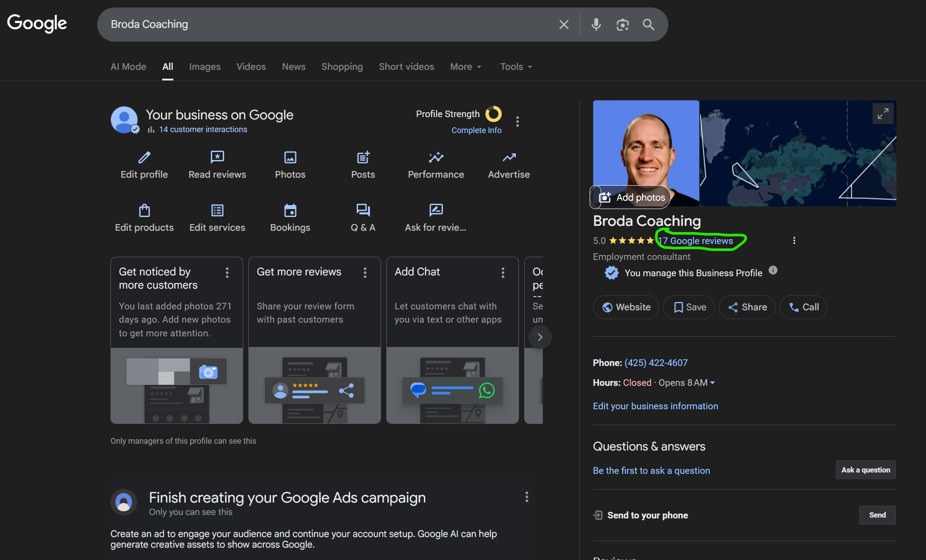The height and width of the screenshot is (560, 926).
Task: Click the Bookings calendar icon
Action: 290,210
